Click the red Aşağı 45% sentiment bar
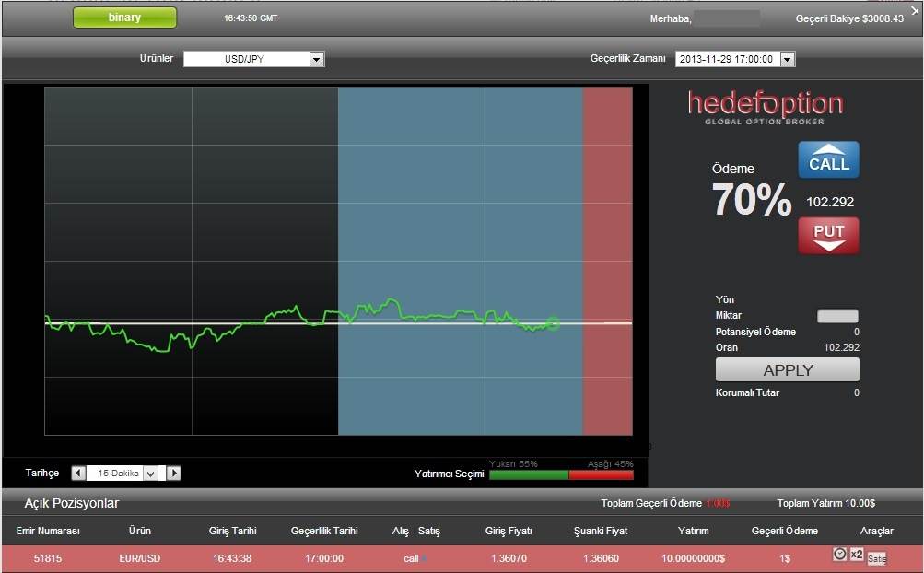The height and width of the screenshot is (573, 924). click(601, 474)
